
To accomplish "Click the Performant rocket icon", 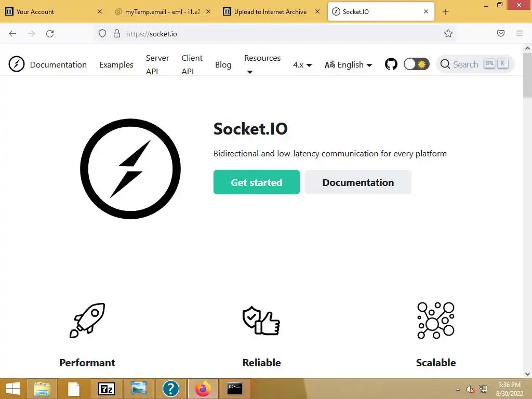I will 87,320.
